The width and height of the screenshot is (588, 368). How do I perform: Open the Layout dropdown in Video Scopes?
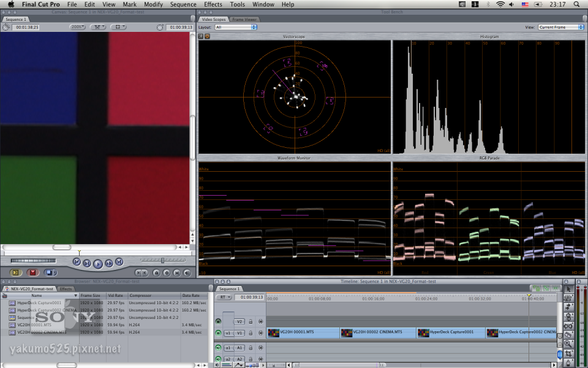point(236,27)
